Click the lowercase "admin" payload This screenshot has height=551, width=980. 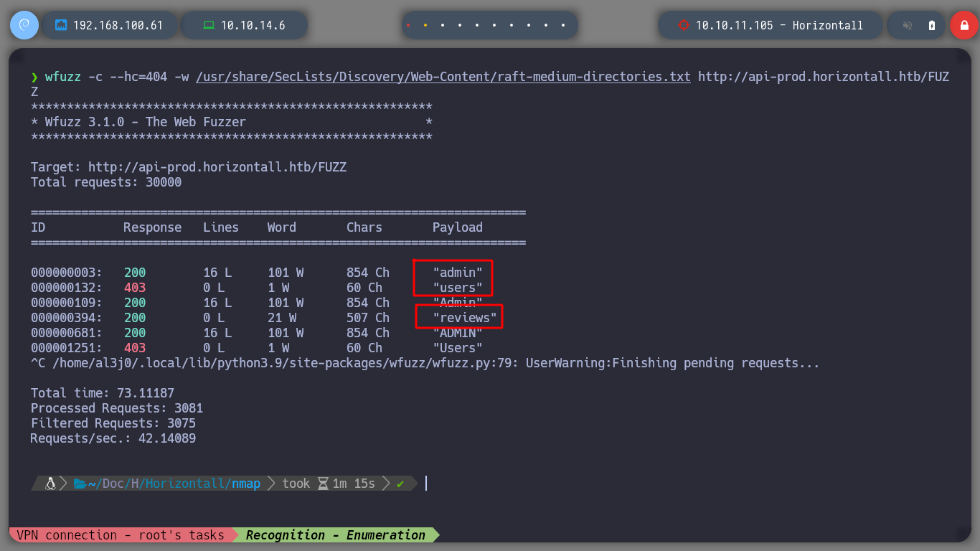pyautogui.click(x=458, y=273)
